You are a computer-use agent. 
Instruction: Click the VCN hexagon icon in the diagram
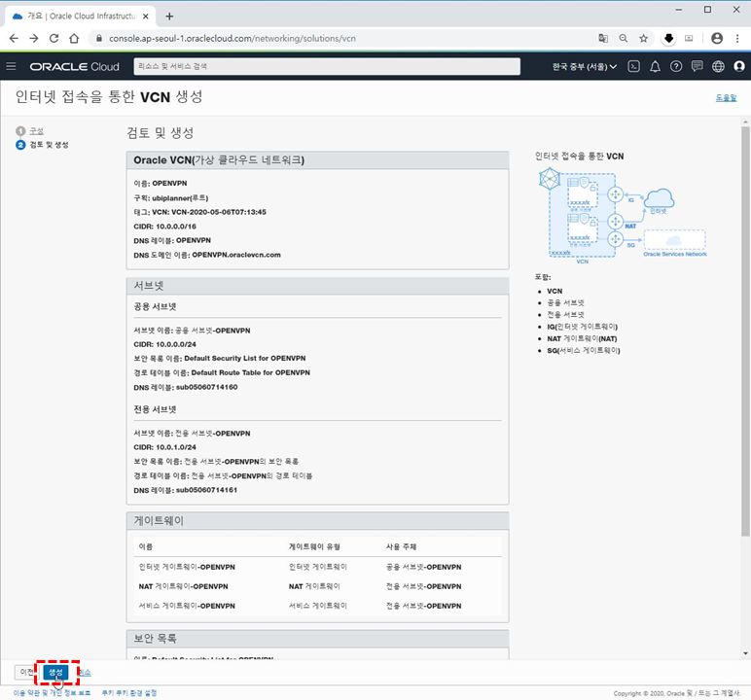click(x=550, y=179)
